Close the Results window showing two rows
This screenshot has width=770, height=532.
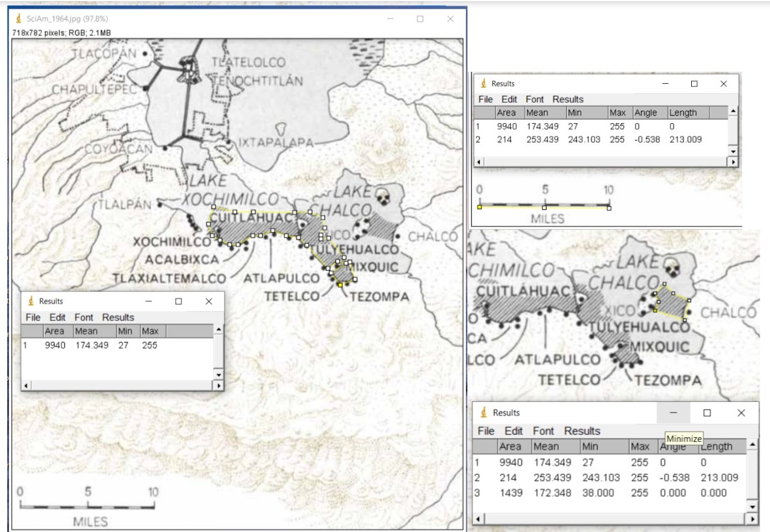(723, 84)
